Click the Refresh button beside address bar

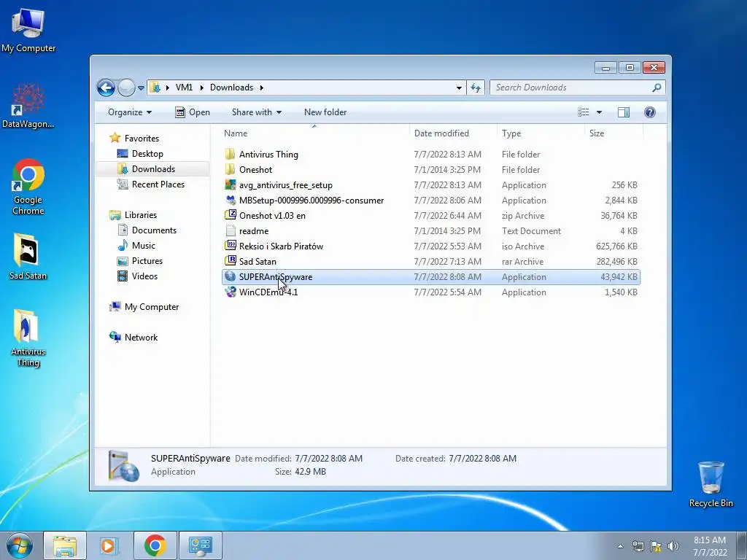pos(476,87)
